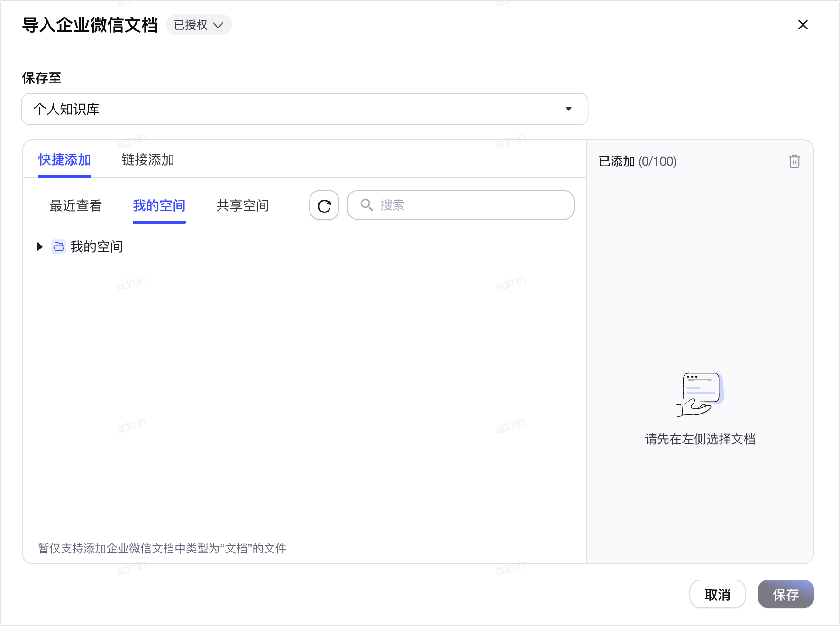Open the 已授权 authorization dropdown
The image size is (840, 626).
pos(199,25)
